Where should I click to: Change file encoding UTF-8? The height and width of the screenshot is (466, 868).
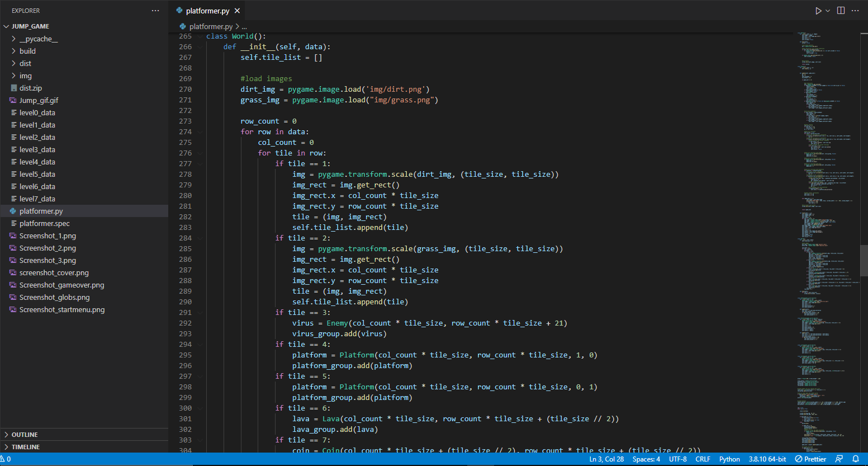coord(678,459)
